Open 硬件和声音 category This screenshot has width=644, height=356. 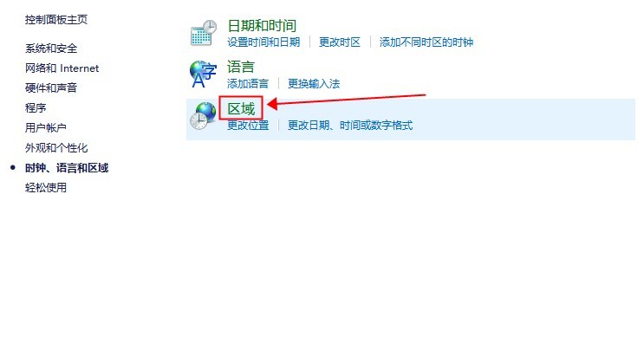click(51, 87)
